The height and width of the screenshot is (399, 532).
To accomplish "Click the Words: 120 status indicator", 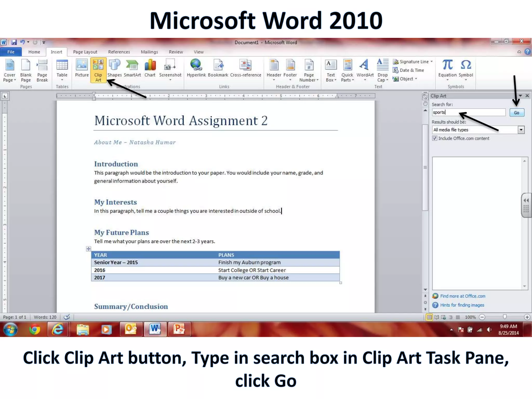I will [45, 317].
